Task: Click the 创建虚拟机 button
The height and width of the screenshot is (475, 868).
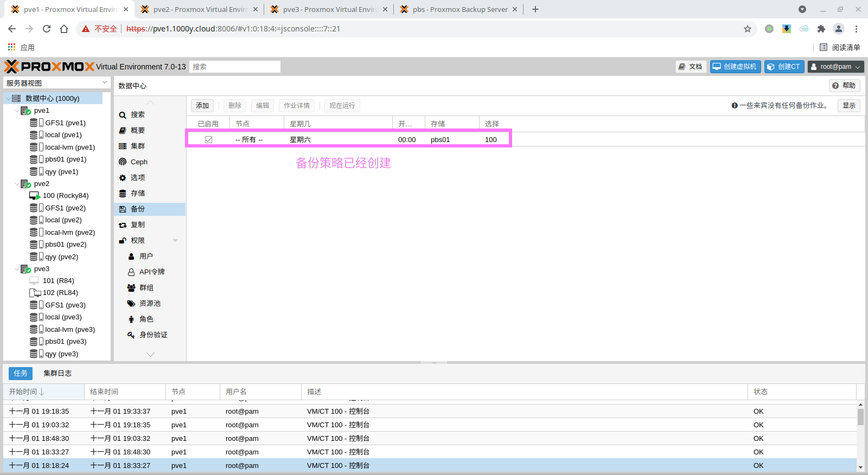Action: [x=735, y=67]
